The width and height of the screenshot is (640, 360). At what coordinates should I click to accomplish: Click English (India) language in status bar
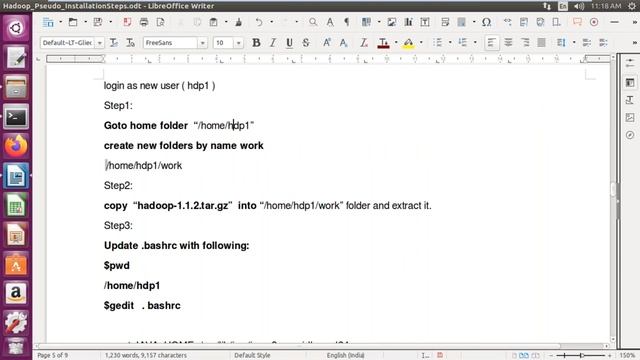pos(345,356)
